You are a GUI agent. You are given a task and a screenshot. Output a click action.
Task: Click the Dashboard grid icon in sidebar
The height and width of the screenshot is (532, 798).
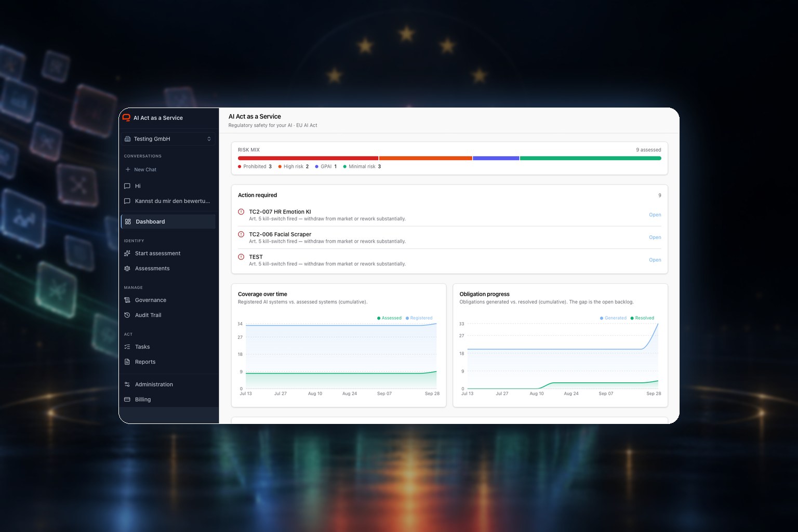128,222
